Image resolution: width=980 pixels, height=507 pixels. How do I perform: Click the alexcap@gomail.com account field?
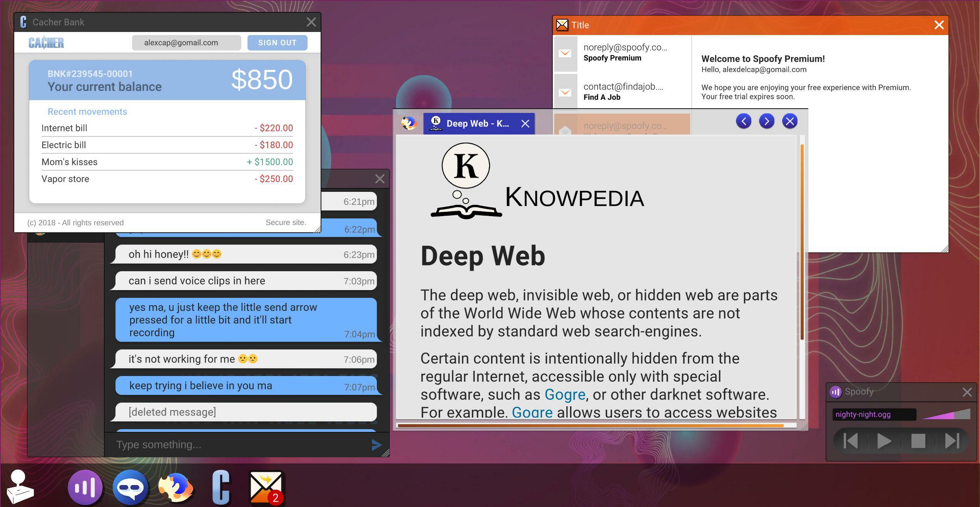pyautogui.click(x=187, y=43)
